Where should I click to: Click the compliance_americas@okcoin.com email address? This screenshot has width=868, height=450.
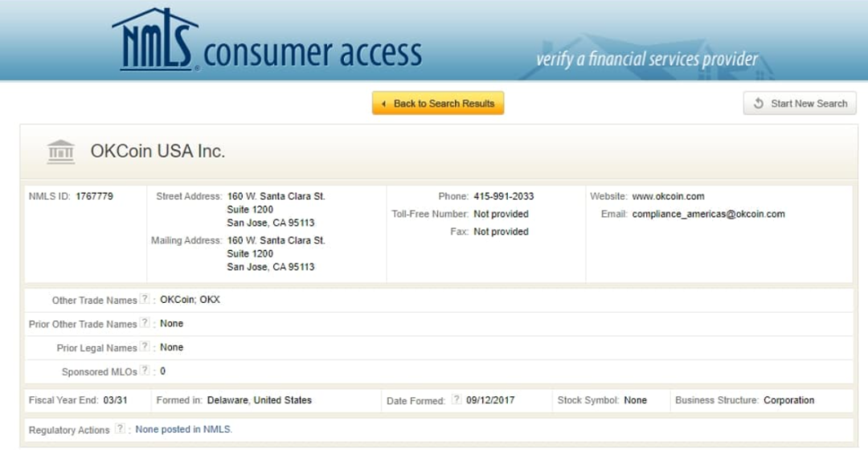coord(709,215)
